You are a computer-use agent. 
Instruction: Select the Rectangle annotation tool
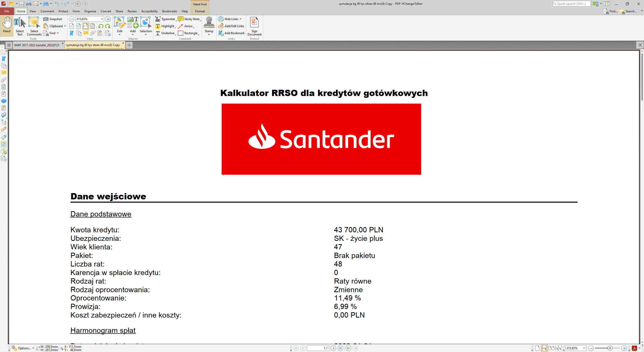coord(188,33)
